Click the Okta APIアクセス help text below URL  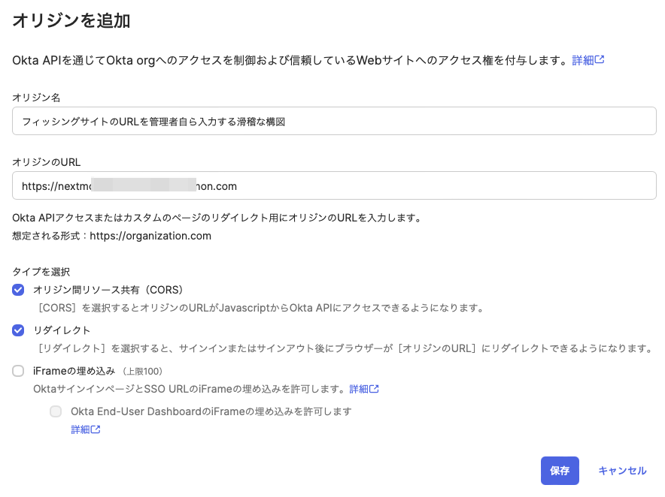point(217,218)
